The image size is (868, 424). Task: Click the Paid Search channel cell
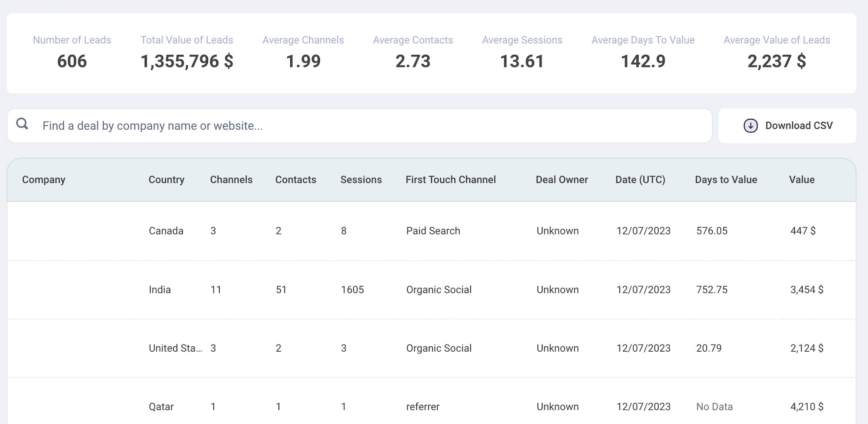(433, 231)
